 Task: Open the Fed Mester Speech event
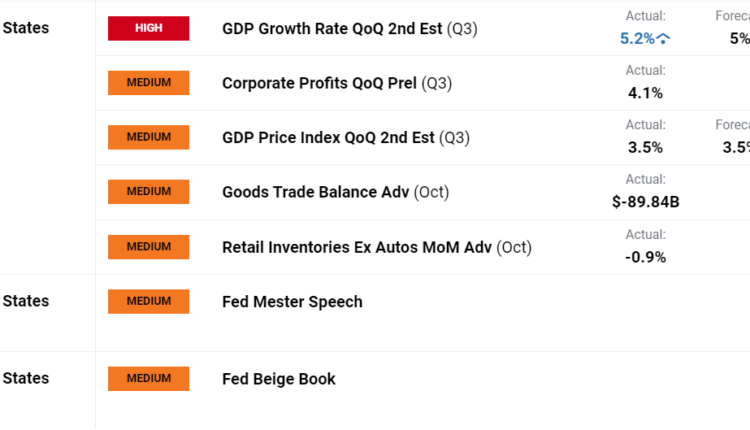point(292,302)
